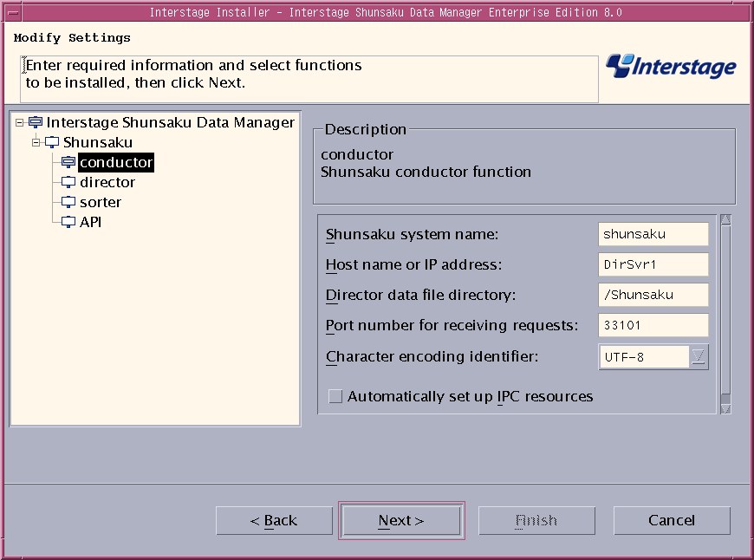Open the Character encoding identifier dropdown

(x=699, y=356)
